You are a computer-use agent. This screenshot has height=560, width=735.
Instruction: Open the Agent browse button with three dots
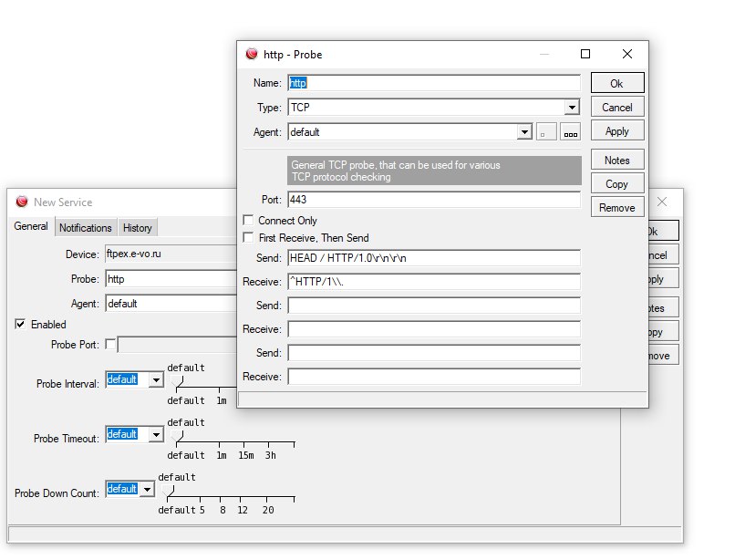571,132
